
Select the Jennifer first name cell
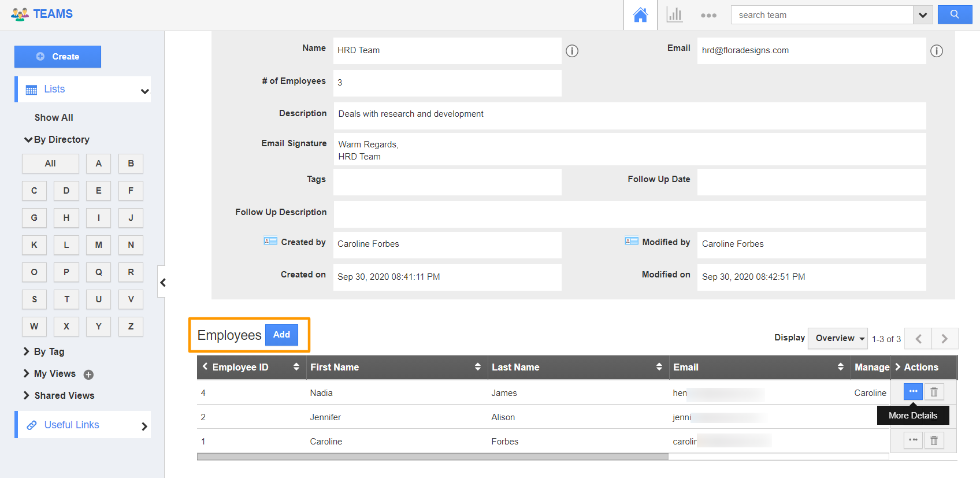pos(325,417)
